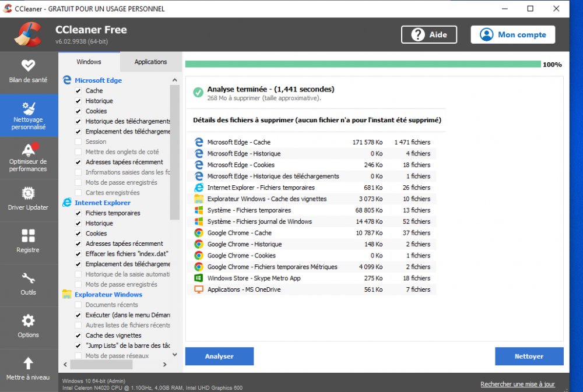Open Driver Updater gear icon

coord(28,193)
